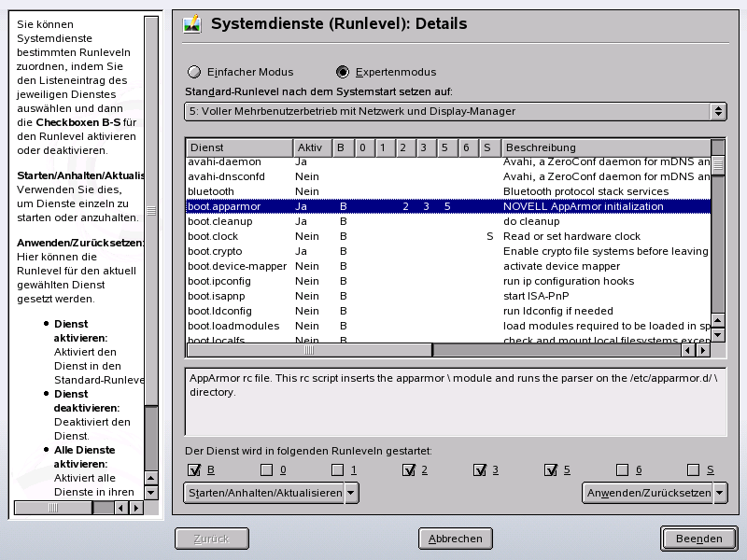Open Anwenden/Zurücksetzen dropdown menu
This screenshot has height=560, width=747.
click(655, 493)
